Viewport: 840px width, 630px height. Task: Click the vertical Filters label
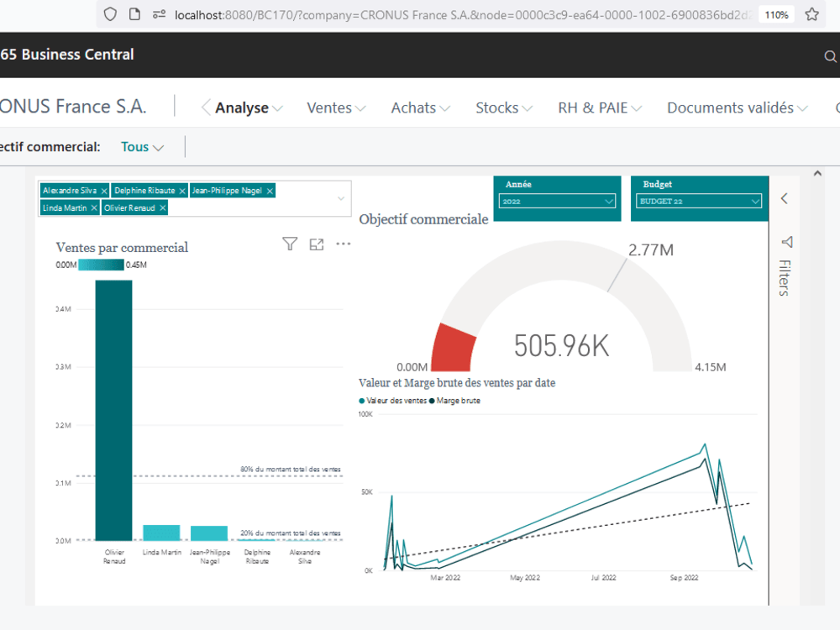pyautogui.click(x=785, y=277)
